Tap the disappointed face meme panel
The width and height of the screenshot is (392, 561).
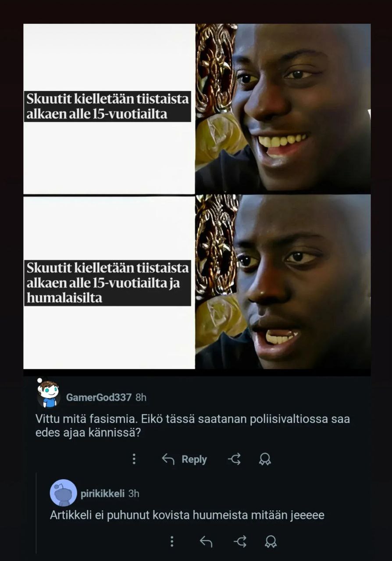coord(283,282)
